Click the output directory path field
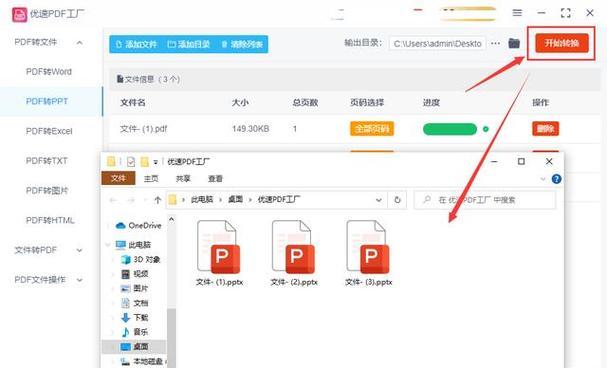The image size is (607, 368). click(x=437, y=44)
